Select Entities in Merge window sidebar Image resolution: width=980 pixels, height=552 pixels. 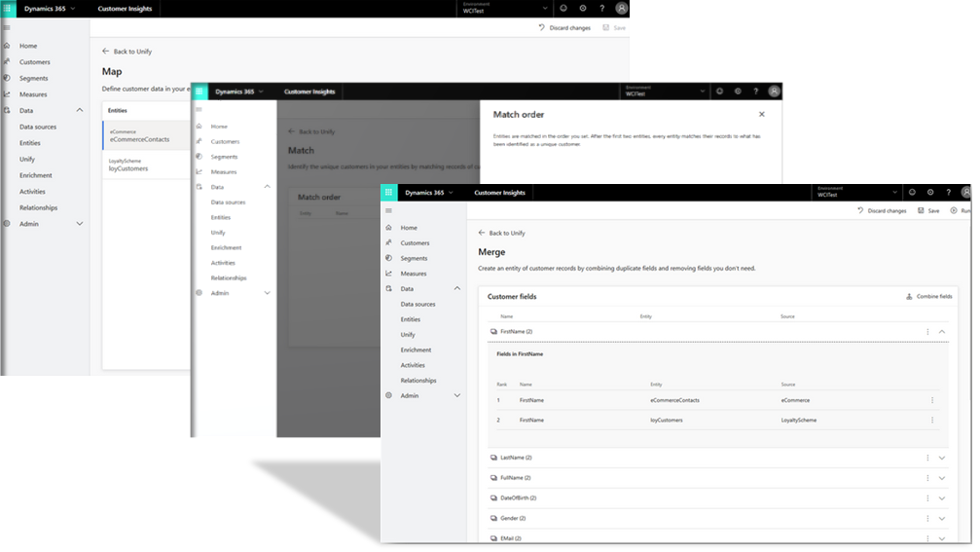411,319
